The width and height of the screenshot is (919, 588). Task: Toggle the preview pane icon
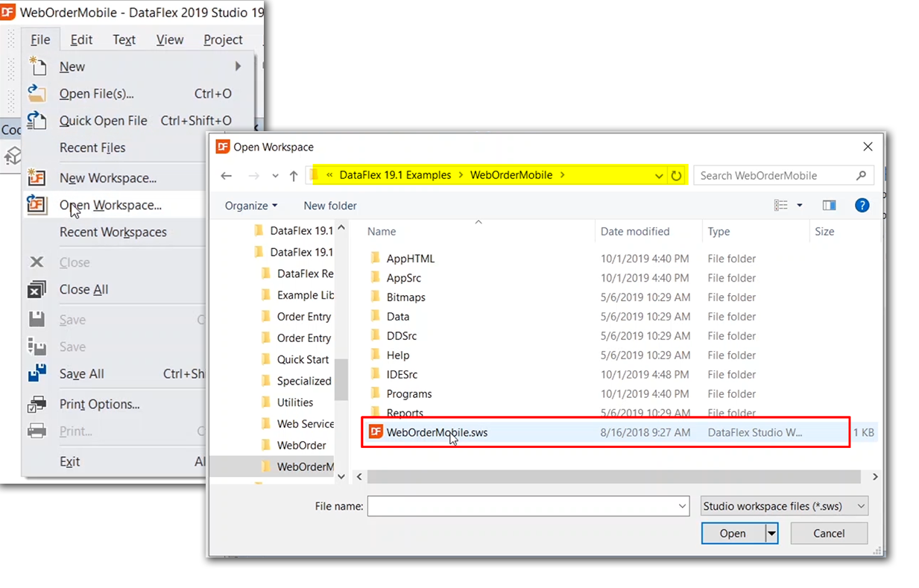[x=829, y=206]
